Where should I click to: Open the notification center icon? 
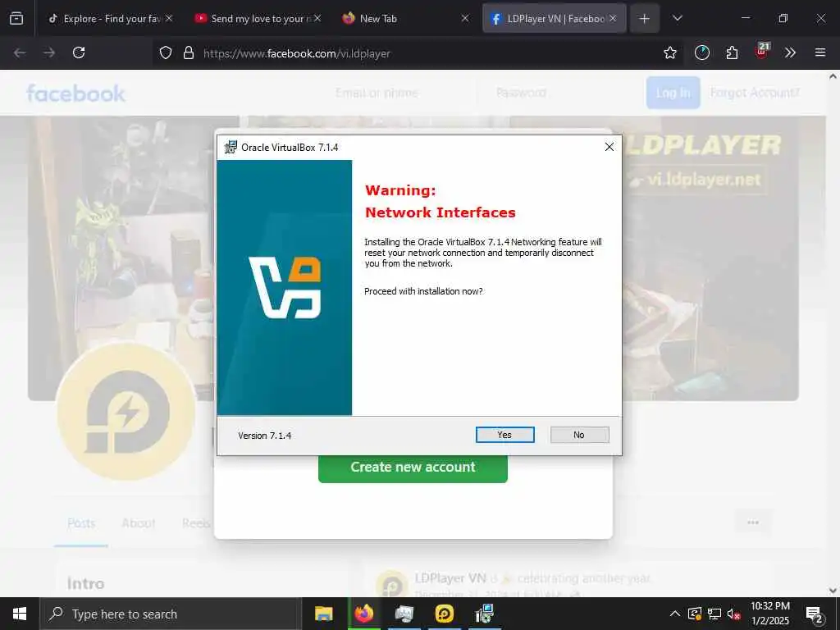(x=815, y=615)
